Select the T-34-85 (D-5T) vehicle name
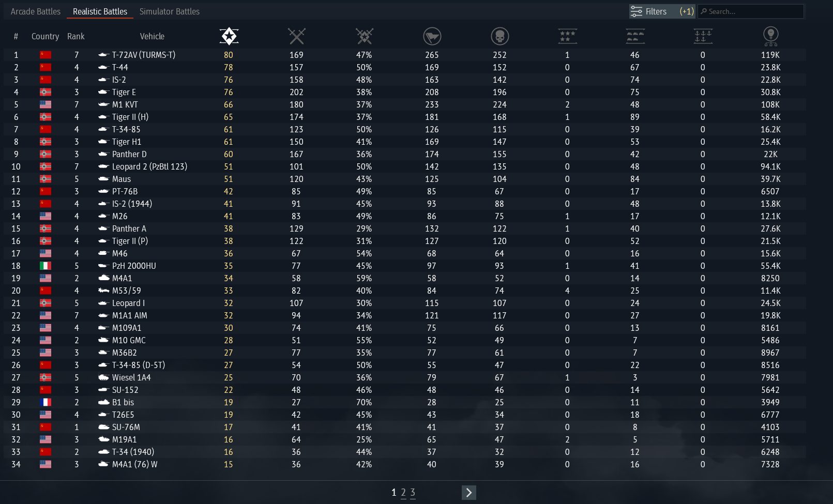Image resolution: width=833 pixels, height=504 pixels. pos(139,365)
